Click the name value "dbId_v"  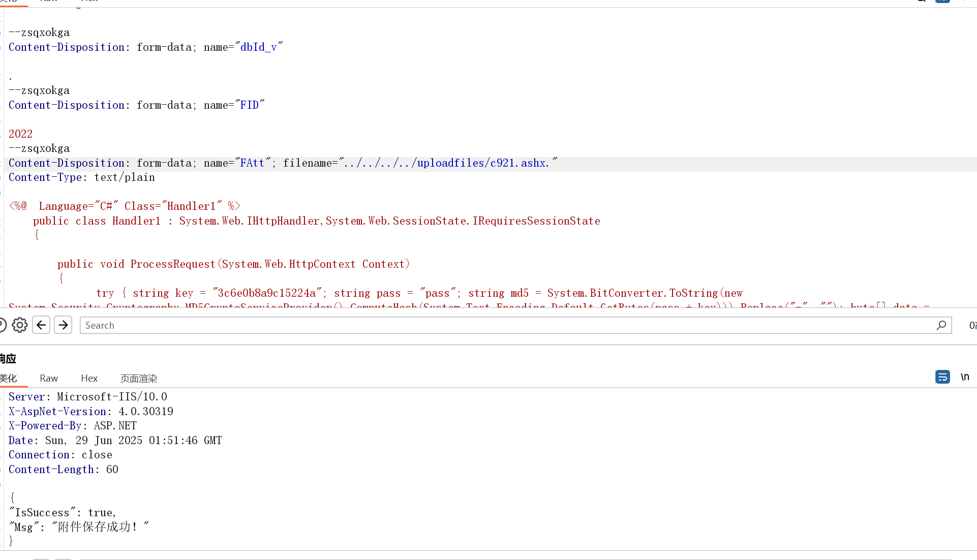pos(259,47)
